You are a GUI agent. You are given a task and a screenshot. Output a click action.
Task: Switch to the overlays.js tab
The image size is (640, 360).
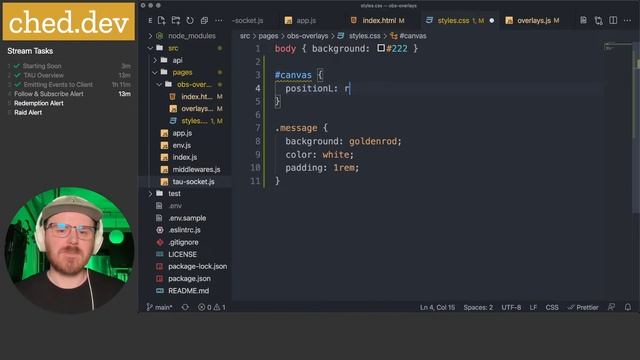pos(534,20)
